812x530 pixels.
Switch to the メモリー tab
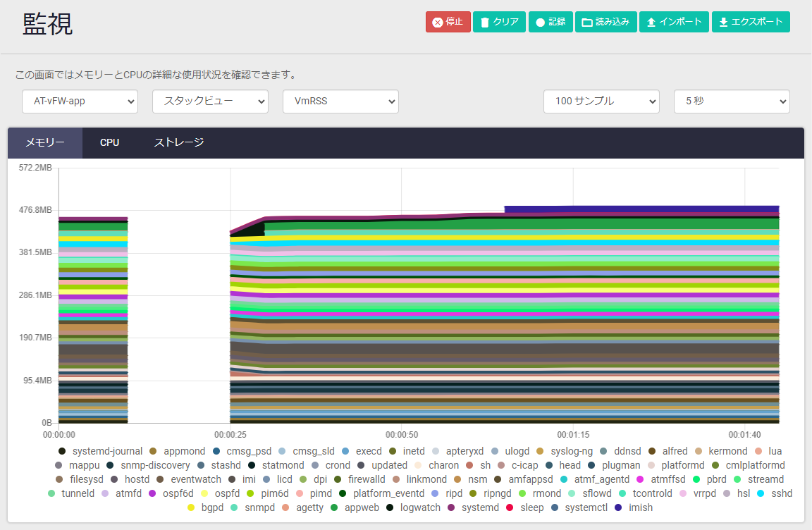pyautogui.click(x=45, y=142)
